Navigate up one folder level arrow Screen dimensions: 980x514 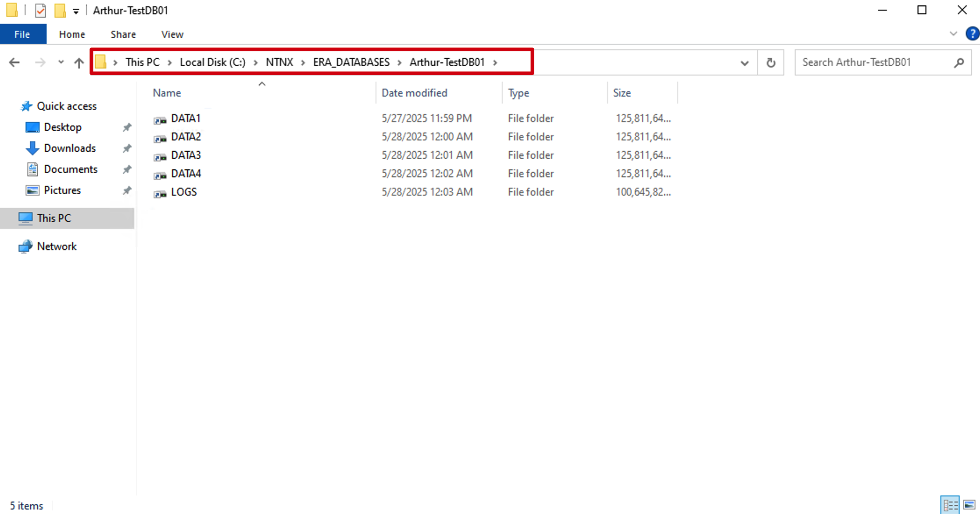[79, 63]
